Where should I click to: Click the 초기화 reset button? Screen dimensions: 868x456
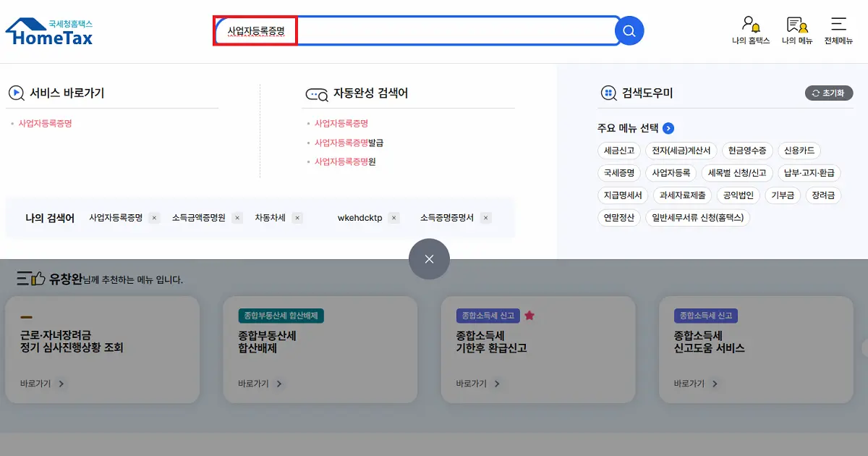click(x=829, y=93)
